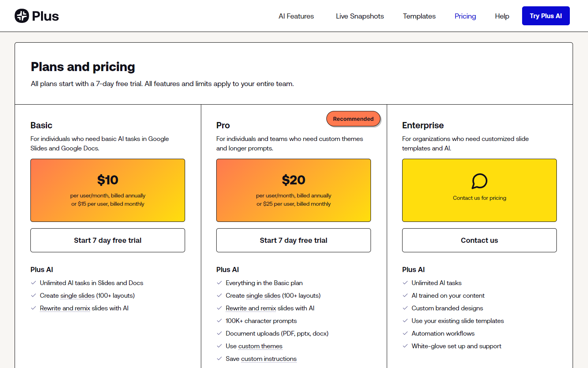Click checkmark beside 'Unlimited AI tasks in Slides and Docs'
This screenshot has height=368, width=588.
click(x=34, y=283)
